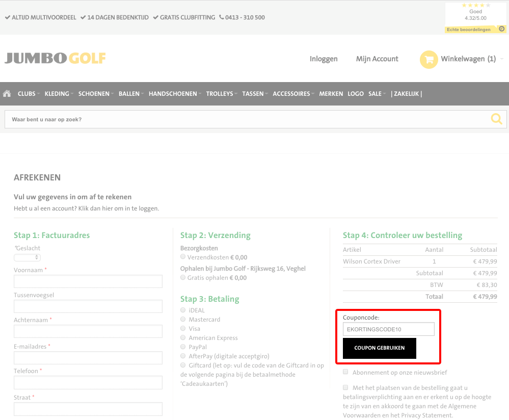Choose Visa payment method
This screenshot has height=420, width=509.
pos(183,328)
